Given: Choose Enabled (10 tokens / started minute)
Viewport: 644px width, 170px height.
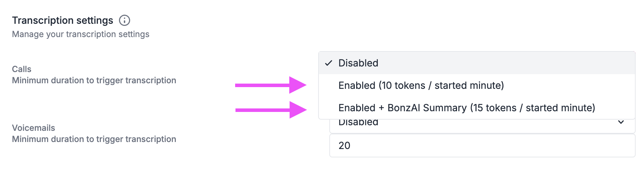Looking at the screenshot, I should (x=477, y=85).
